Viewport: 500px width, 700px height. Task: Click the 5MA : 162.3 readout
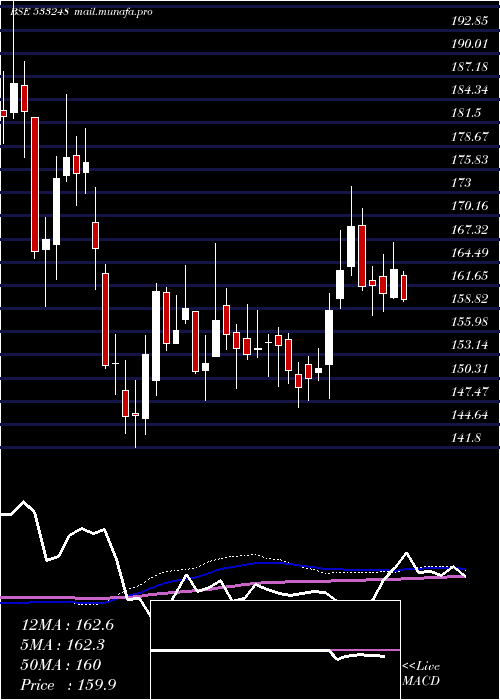click(64, 645)
